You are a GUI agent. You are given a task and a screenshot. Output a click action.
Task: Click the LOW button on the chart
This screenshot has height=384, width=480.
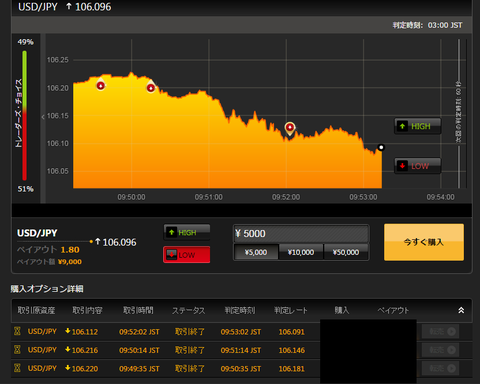(418, 166)
